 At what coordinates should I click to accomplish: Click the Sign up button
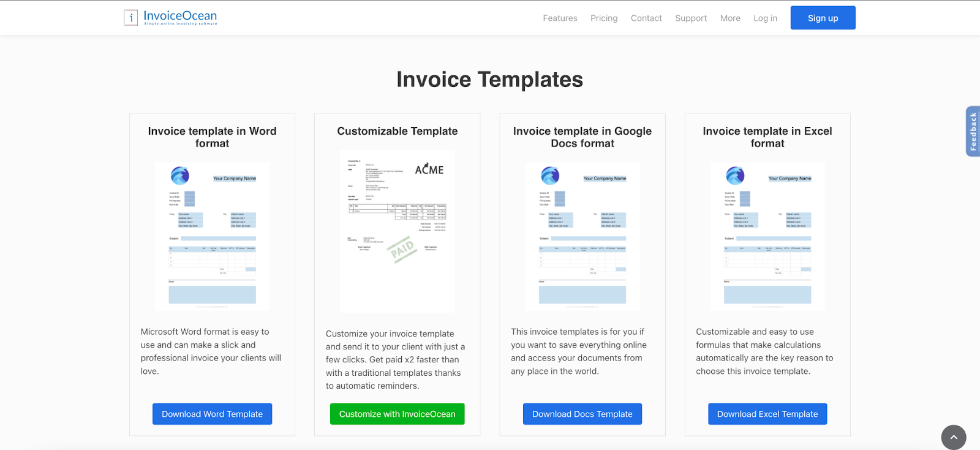pyautogui.click(x=823, y=18)
